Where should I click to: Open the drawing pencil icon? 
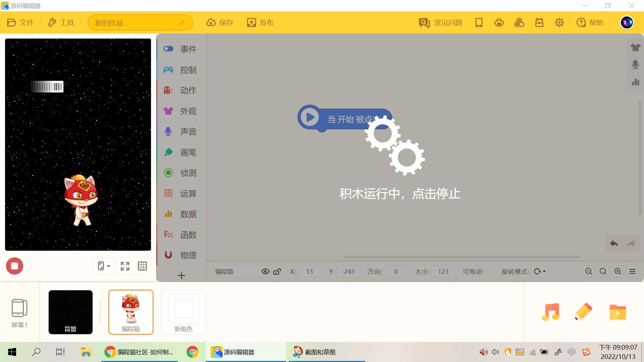tap(584, 312)
